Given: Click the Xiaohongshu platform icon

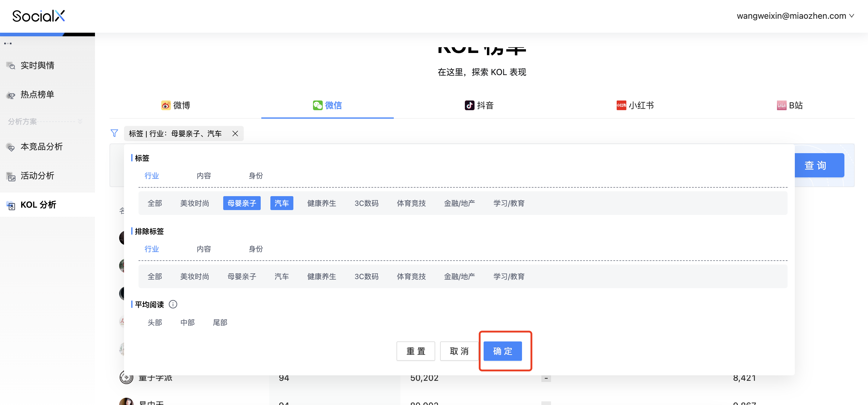Looking at the screenshot, I should 621,106.
